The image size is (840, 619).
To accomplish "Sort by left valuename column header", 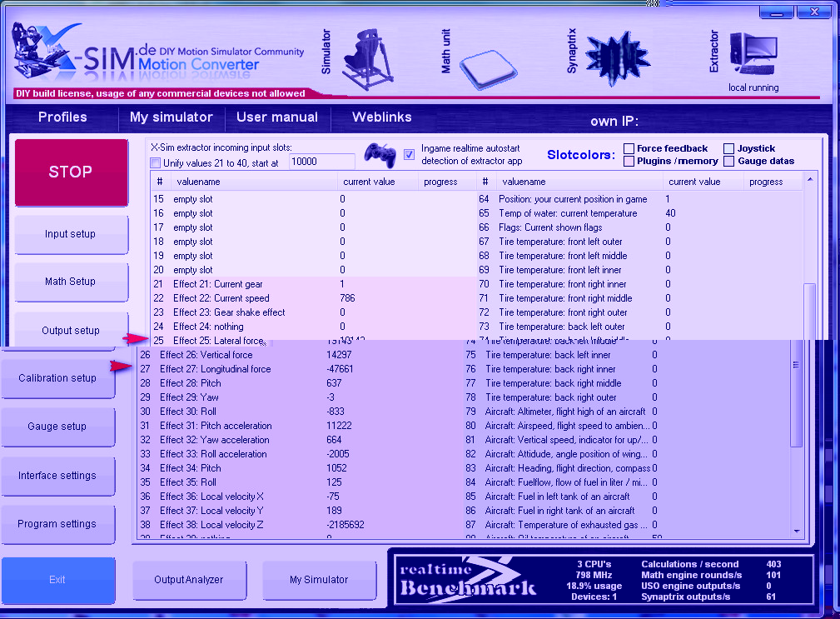I will [254, 182].
